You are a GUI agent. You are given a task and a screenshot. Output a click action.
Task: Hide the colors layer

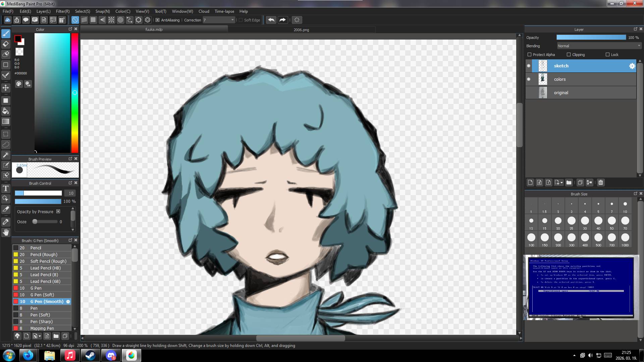pos(529,79)
